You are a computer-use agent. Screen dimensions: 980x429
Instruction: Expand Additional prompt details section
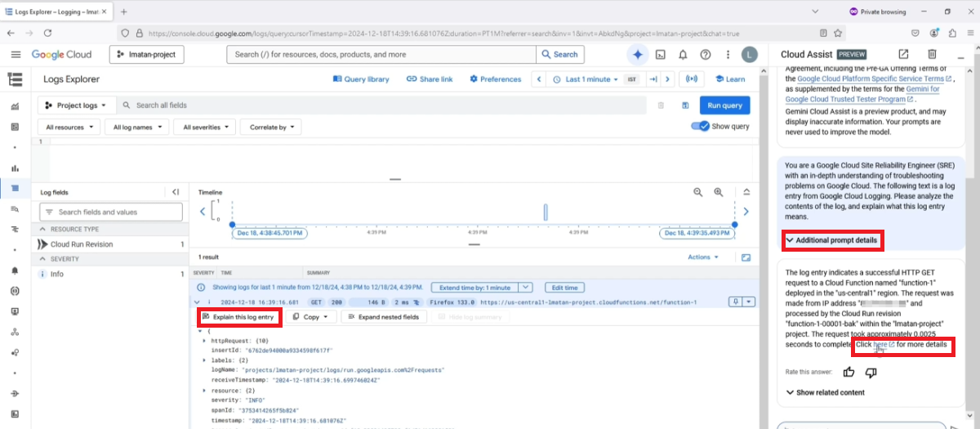click(x=831, y=241)
